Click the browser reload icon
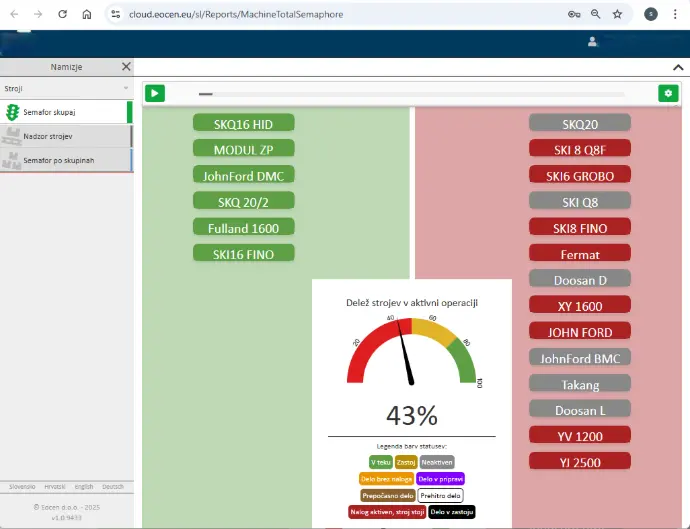 pos(62,15)
